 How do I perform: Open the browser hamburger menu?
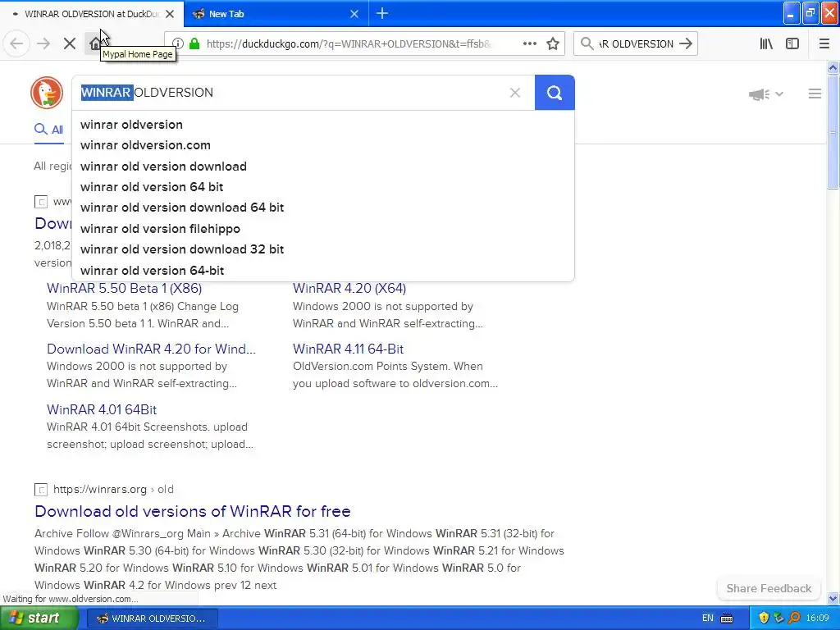point(824,43)
